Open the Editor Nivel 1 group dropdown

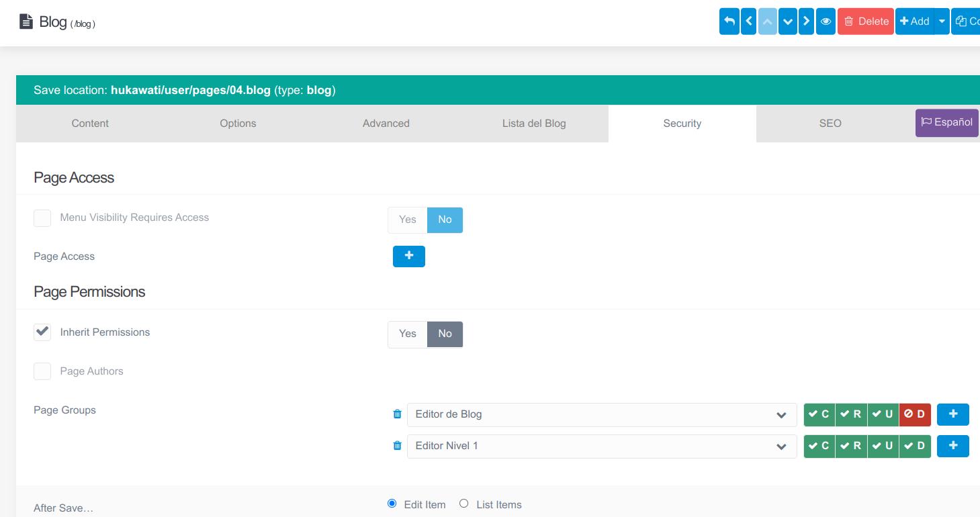[602, 446]
